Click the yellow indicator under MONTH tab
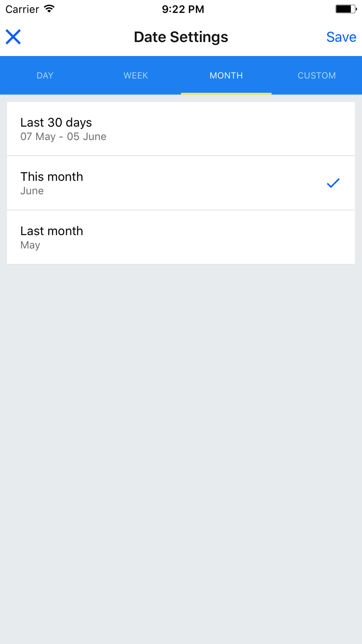The height and width of the screenshot is (644, 362). pyautogui.click(x=226, y=93)
